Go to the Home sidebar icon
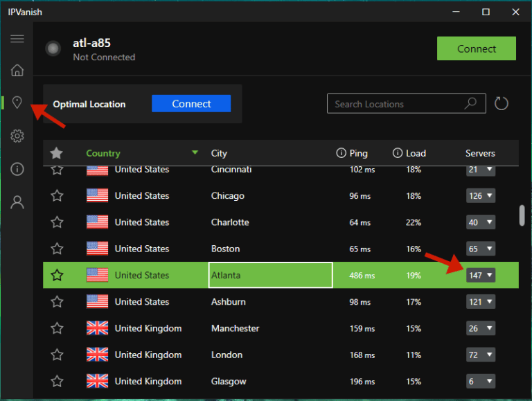 [17, 70]
